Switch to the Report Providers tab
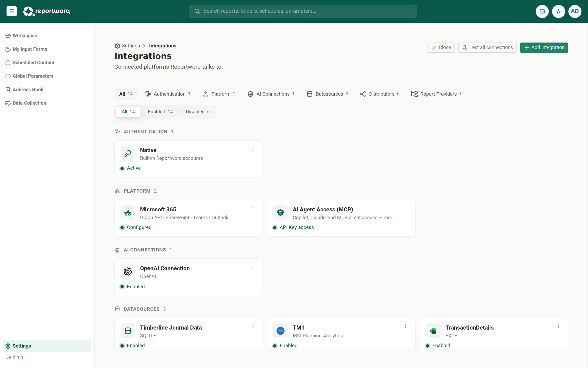Image resolution: width=588 pixels, height=368 pixels. click(x=436, y=94)
